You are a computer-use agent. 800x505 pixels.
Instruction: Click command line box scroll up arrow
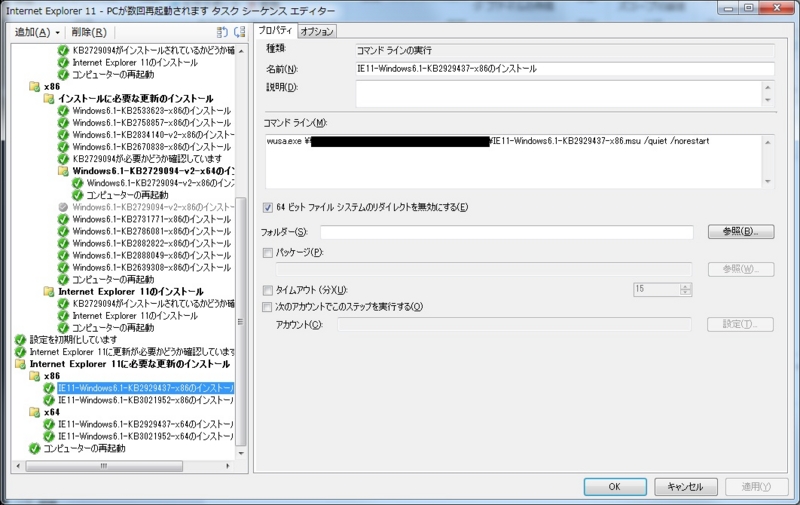(768, 142)
